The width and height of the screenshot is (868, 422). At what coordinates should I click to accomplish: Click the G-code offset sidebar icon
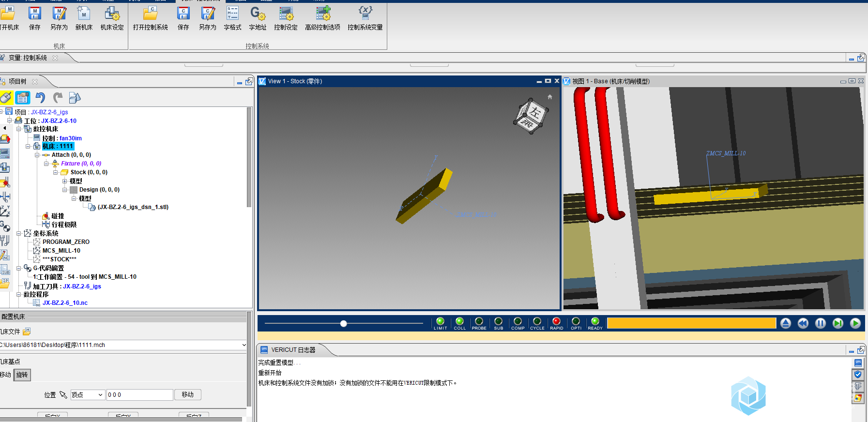pos(5,226)
